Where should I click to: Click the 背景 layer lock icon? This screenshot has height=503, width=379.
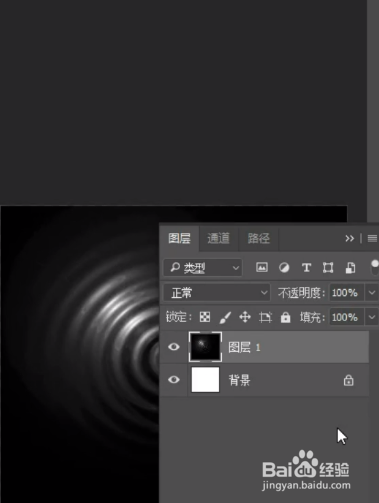(x=348, y=380)
